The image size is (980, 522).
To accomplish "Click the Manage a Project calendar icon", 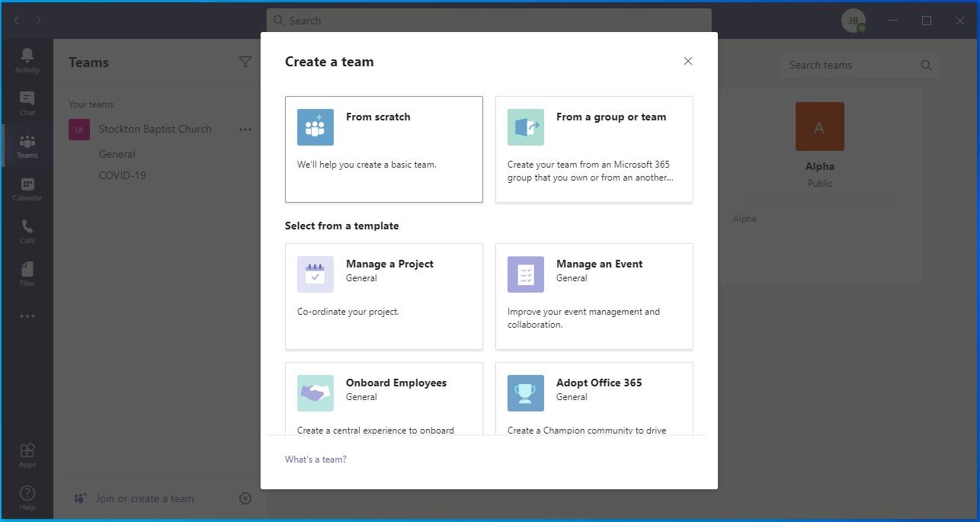I will [x=315, y=274].
